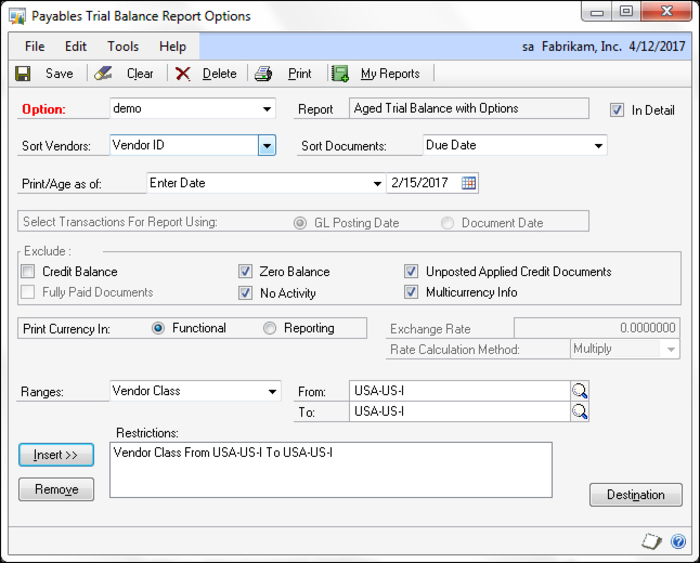Image resolution: width=700 pixels, height=563 pixels.
Task: Click the Save toolbar label
Action: (59, 74)
